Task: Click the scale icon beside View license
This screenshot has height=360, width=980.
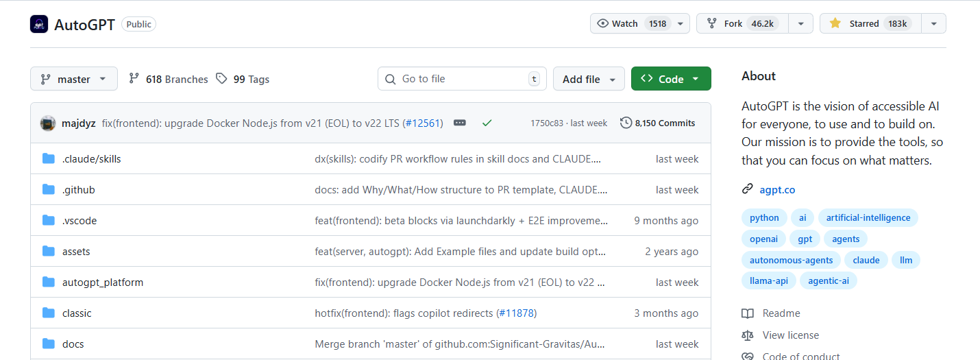Action: tap(747, 335)
